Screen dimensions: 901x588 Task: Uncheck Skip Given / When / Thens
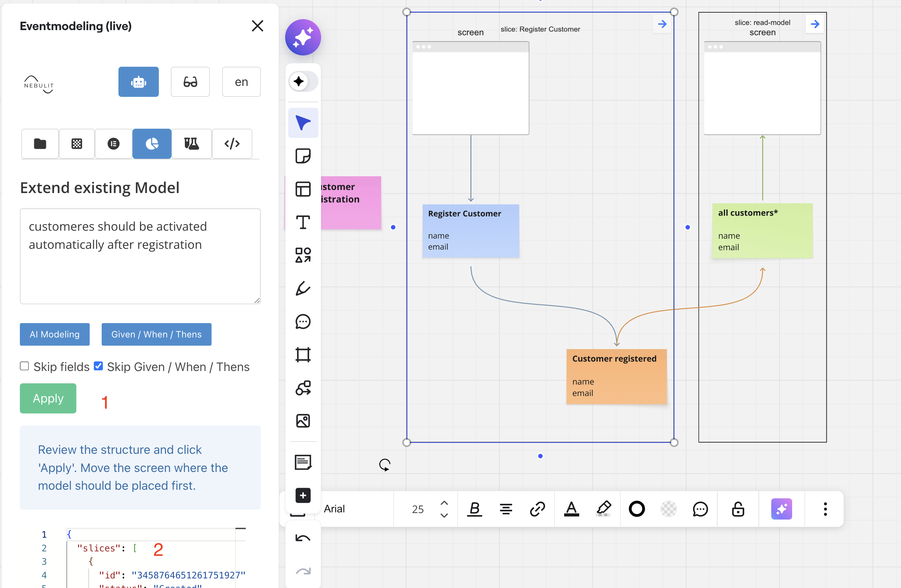(99, 366)
